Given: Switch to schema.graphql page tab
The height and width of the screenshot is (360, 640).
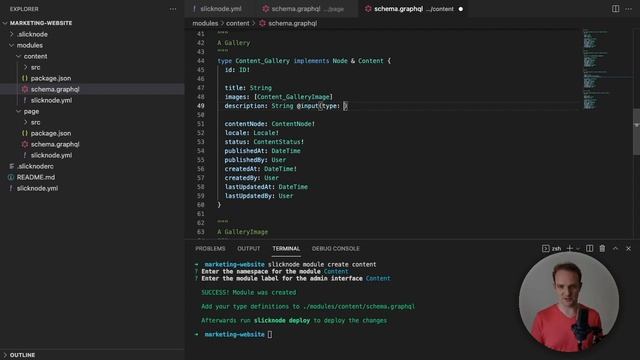Looking at the screenshot, I should [x=308, y=9].
